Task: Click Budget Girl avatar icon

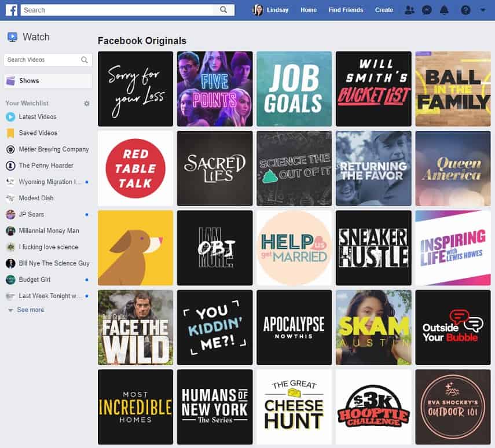Action: [10, 280]
